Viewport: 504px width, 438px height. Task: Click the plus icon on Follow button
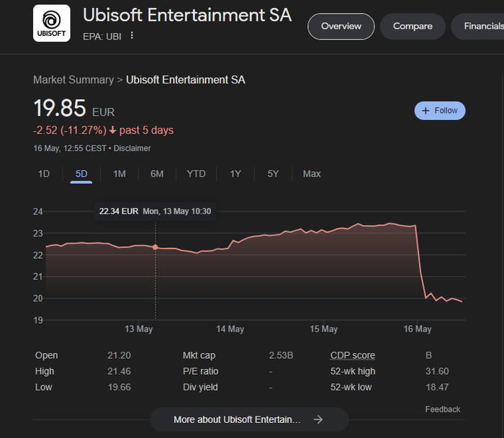(426, 111)
